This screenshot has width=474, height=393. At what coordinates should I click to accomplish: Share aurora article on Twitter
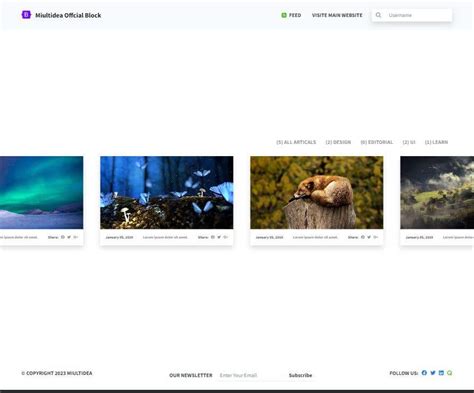(x=69, y=237)
